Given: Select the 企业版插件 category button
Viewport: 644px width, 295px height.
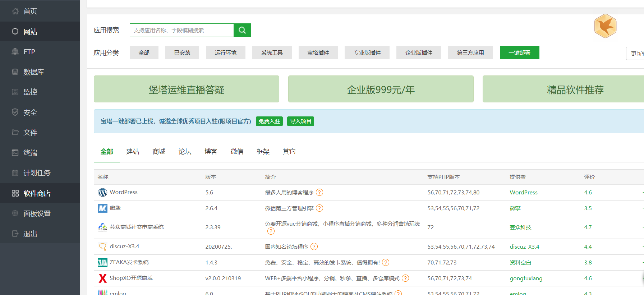Looking at the screenshot, I should click(419, 52).
